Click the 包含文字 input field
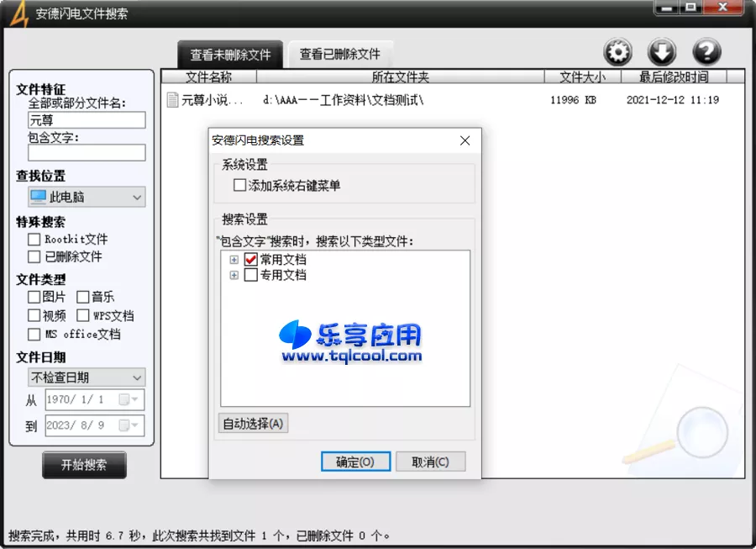756x549 pixels. point(87,152)
